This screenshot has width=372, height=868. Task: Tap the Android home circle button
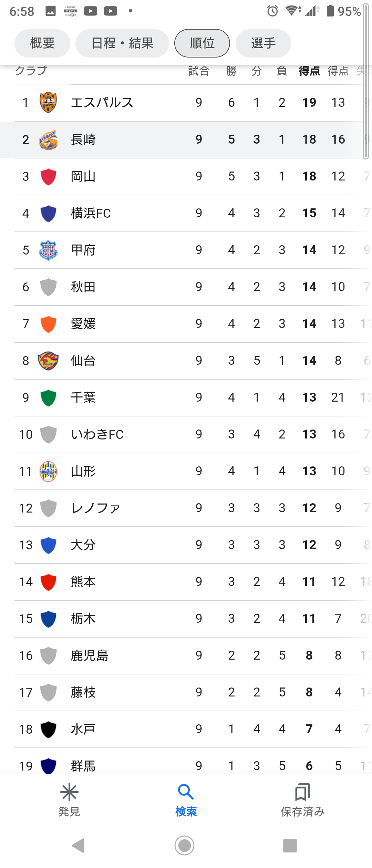point(185,846)
